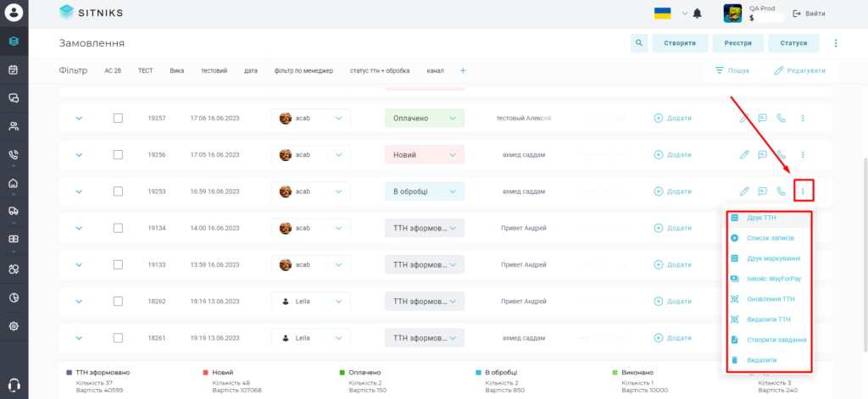
Task: Click the search magnifier icon in the header
Action: pyautogui.click(x=639, y=43)
